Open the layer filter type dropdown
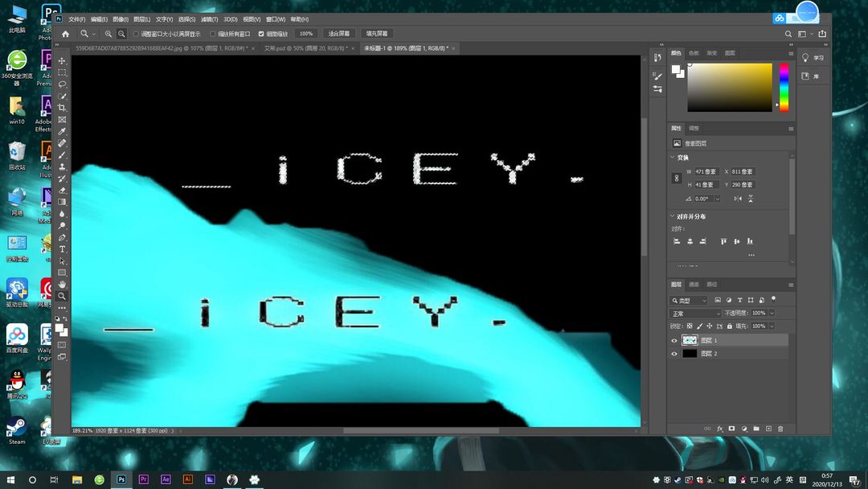 (x=690, y=300)
